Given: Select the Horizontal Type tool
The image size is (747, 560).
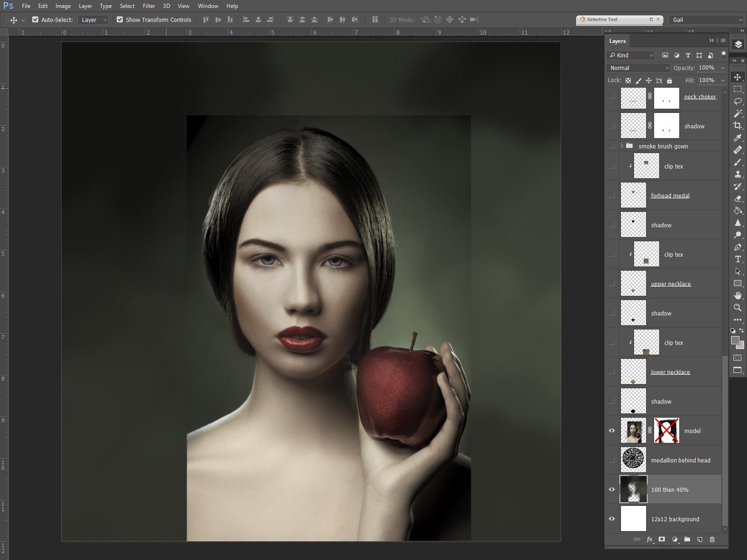Looking at the screenshot, I should [738, 259].
